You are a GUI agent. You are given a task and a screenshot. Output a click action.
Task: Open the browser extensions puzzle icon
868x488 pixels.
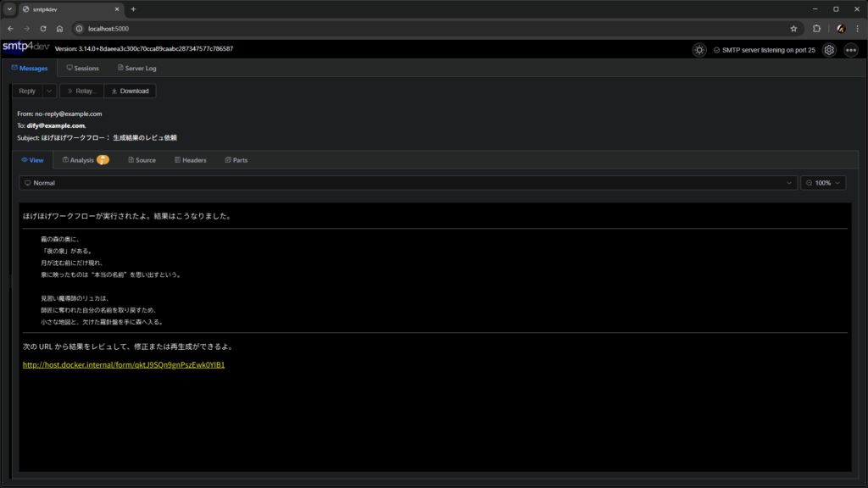(817, 28)
